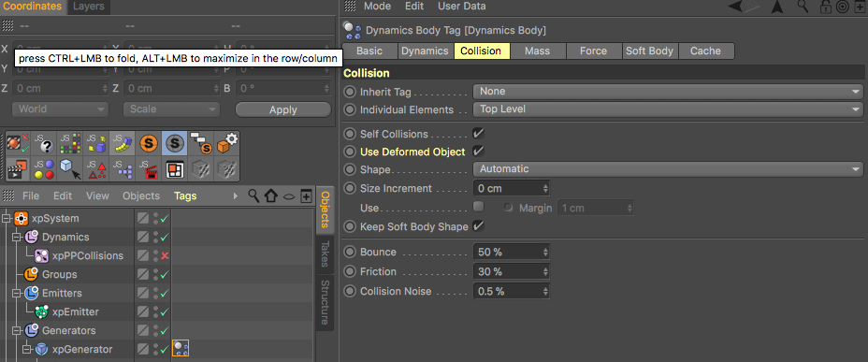The image size is (868, 362).
Task: Switch to the Dynamics tab
Action: 426,51
